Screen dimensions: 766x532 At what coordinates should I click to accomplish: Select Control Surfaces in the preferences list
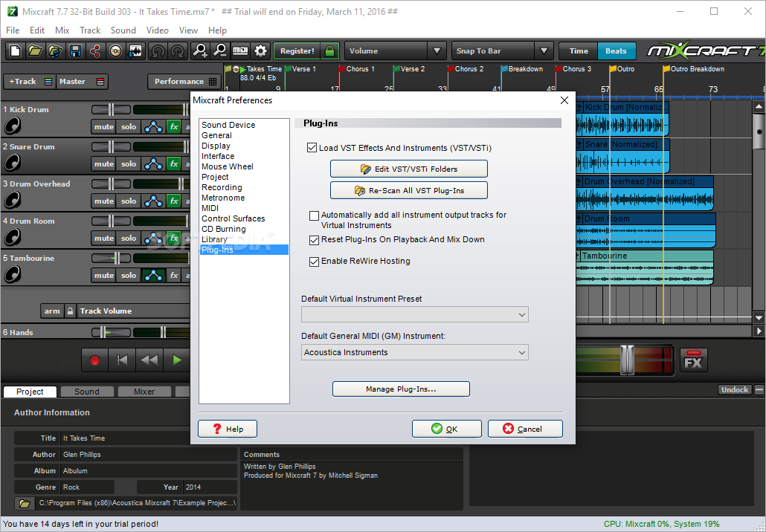(x=233, y=218)
